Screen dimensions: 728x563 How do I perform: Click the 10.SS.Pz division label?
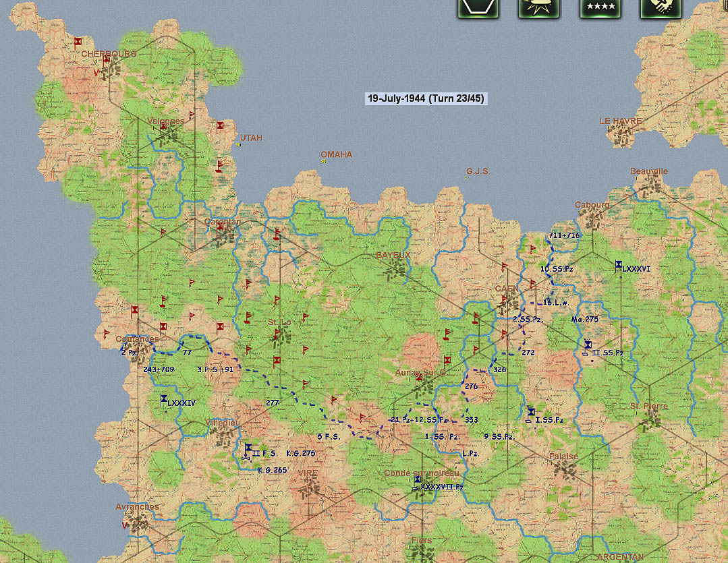point(556,269)
